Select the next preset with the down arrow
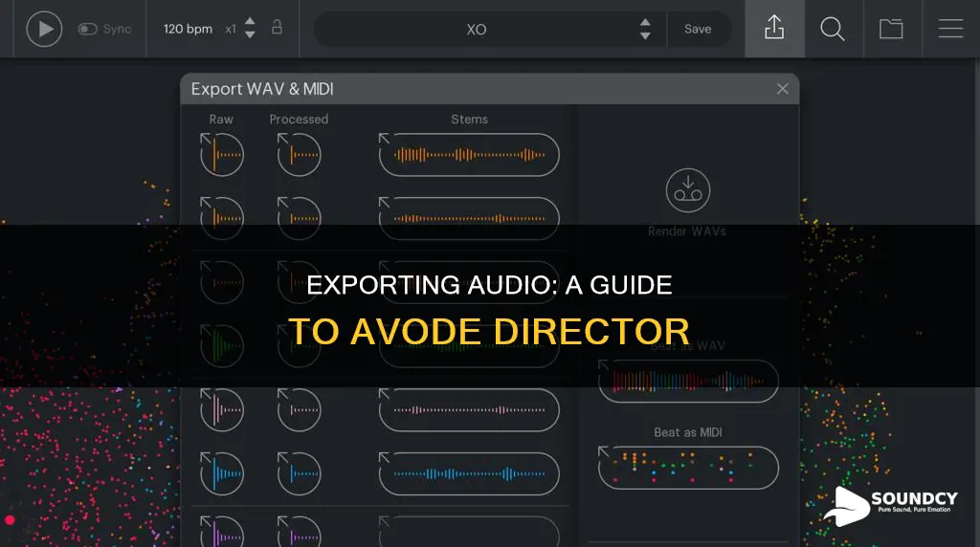Image resolution: width=980 pixels, height=547 pixels. pos(645,35)
